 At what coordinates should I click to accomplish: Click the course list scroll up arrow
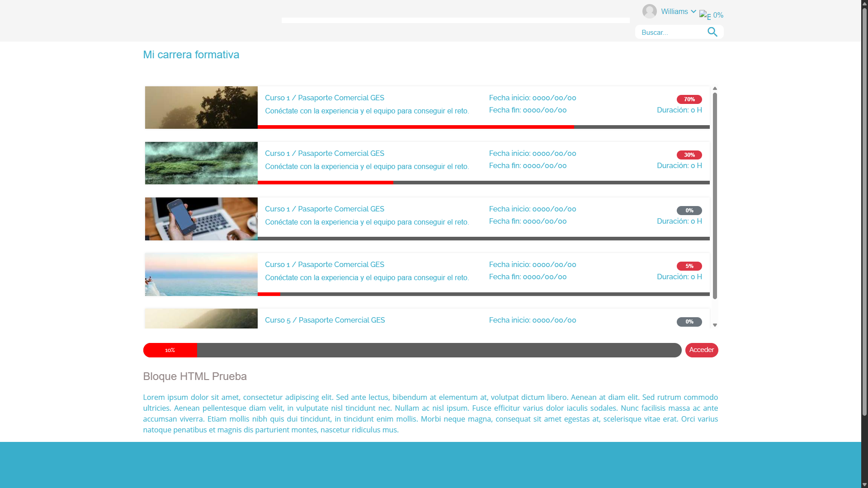[x=715, y=89]
